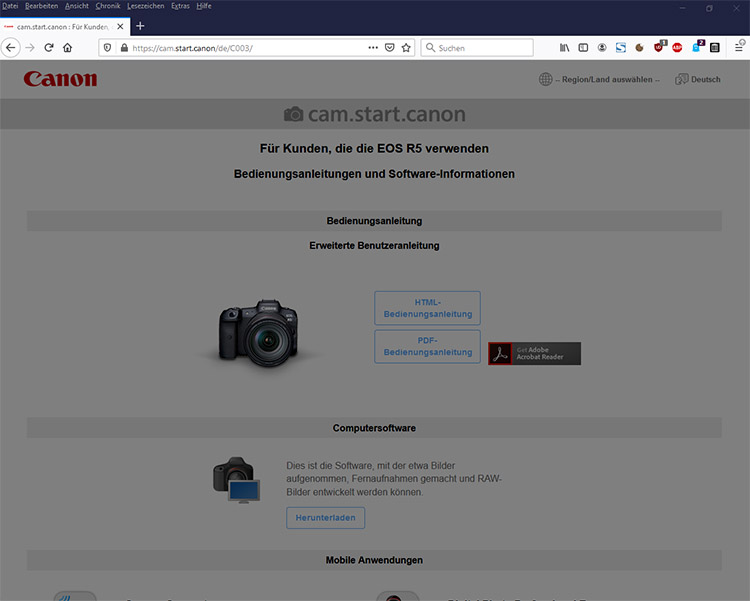Click the PDF-Bedienungsanleitung button
750x601 pixels.
[427, 346]
